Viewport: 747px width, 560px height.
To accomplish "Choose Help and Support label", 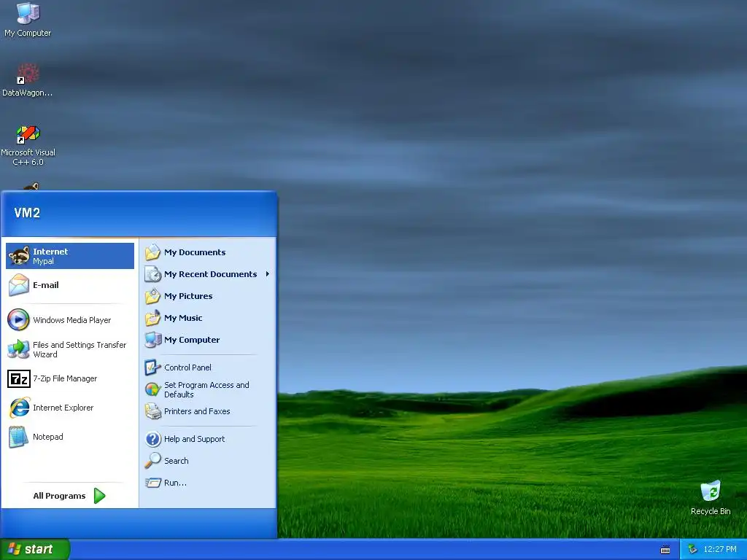I will click(194, 439).
